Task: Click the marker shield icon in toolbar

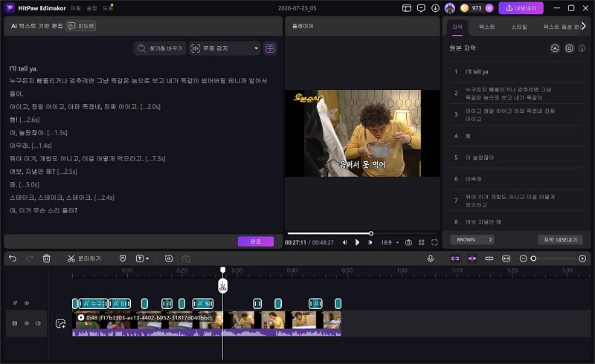Action: point(123,259)
